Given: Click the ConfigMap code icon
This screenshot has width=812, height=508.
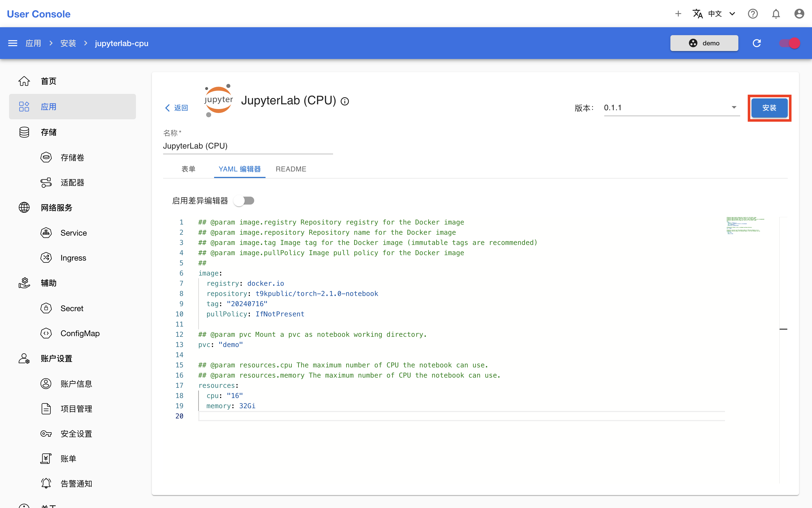Looking at the screenshot, I should (x=46, y=333).
